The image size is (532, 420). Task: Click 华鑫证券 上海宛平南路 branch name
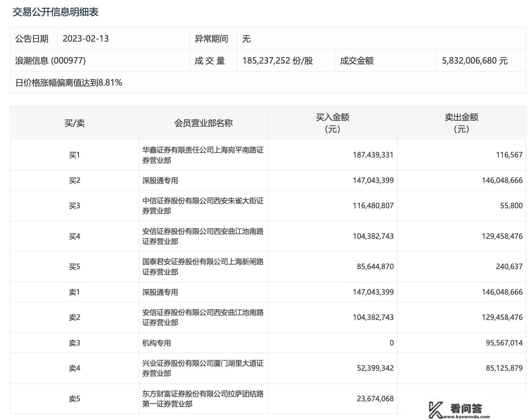tap(203, 155)
